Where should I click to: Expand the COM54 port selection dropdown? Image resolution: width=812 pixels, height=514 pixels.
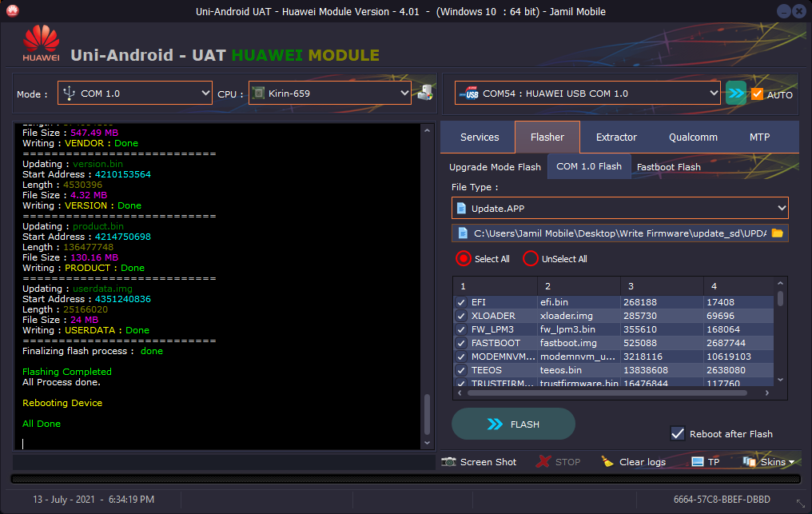point(587,94)
